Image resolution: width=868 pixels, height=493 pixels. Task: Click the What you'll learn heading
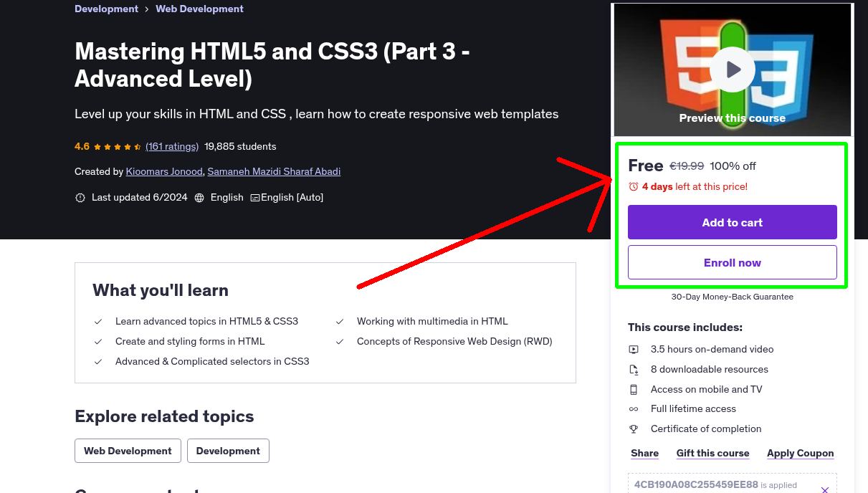161,290
